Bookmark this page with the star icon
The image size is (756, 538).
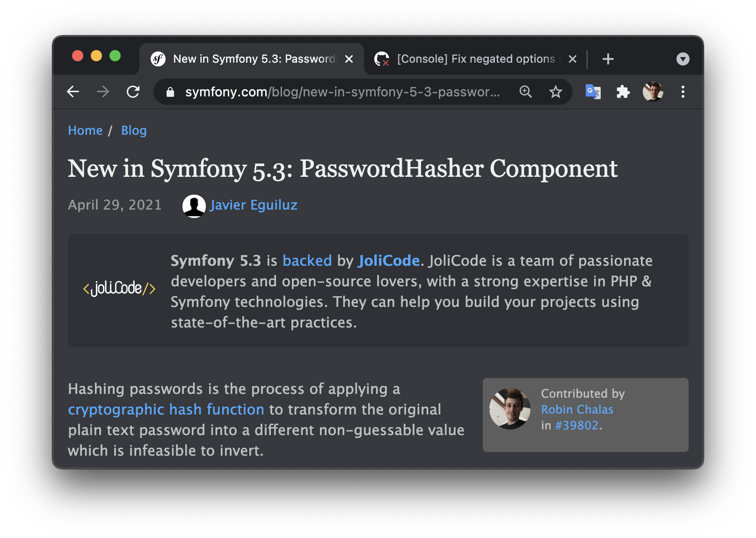click(555, 92)
